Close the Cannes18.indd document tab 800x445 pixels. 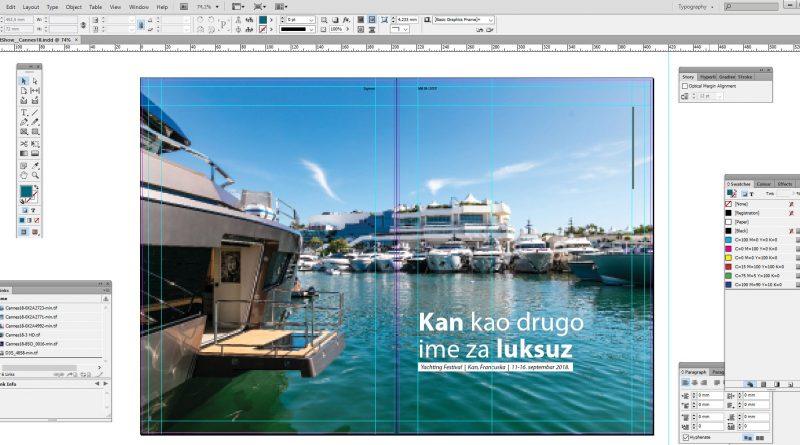click(x=77, y=40)
